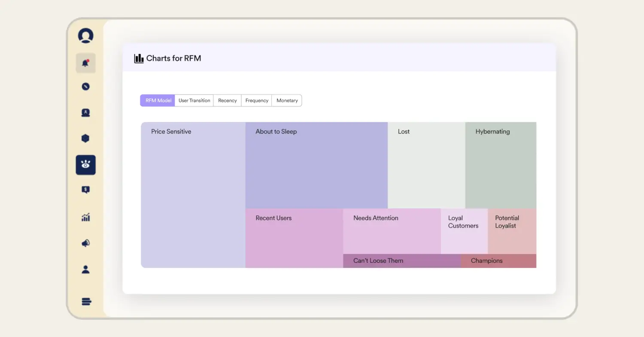Select the Can't Loose Them segment
The height and width of the screenshot is (337, 644).
pos(401,261)
